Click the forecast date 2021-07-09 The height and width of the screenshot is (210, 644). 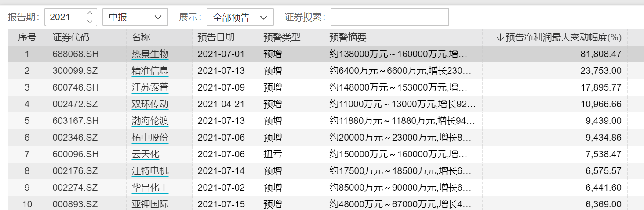pos(221,87)
